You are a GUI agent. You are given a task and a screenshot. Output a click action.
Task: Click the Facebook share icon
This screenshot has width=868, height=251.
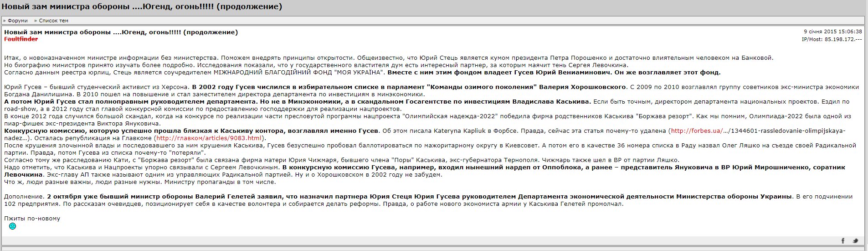[x=843, y=241]
